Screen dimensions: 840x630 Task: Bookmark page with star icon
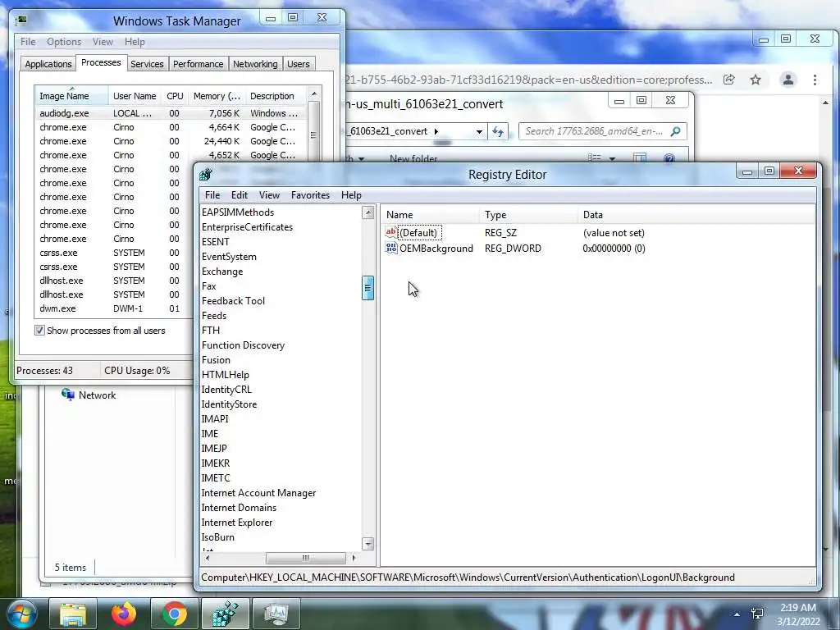coord(756,80)
